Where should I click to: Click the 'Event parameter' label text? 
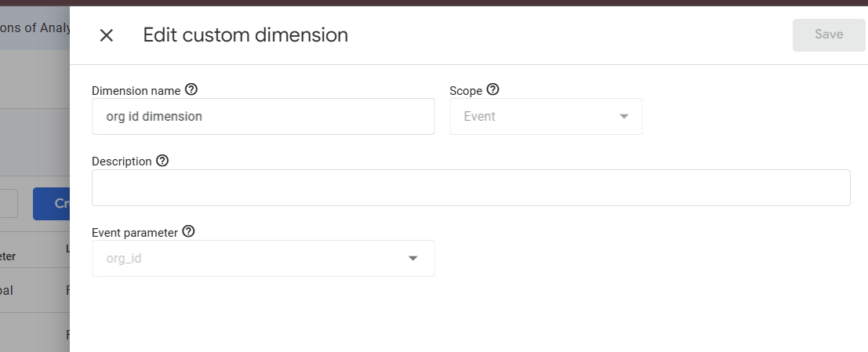click(135, 233)
